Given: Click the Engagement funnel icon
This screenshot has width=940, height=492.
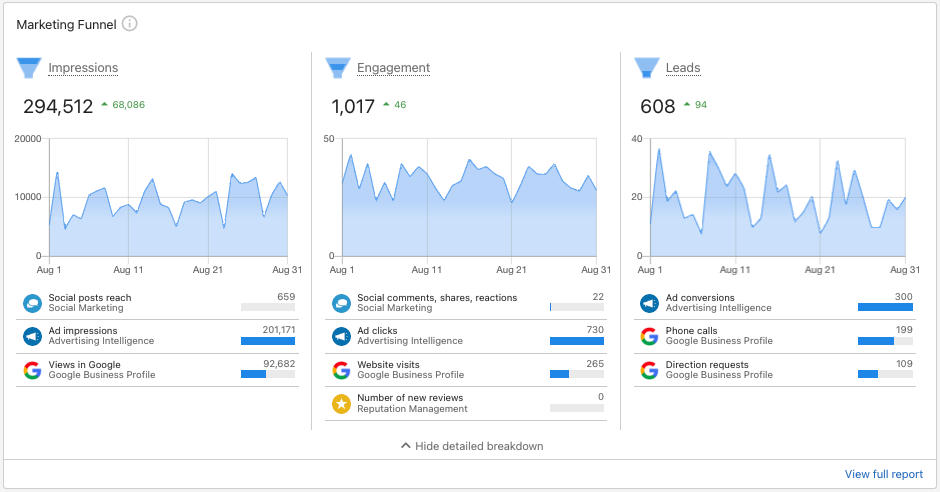Looking at the screenshot, I should (x=337, y=68).
